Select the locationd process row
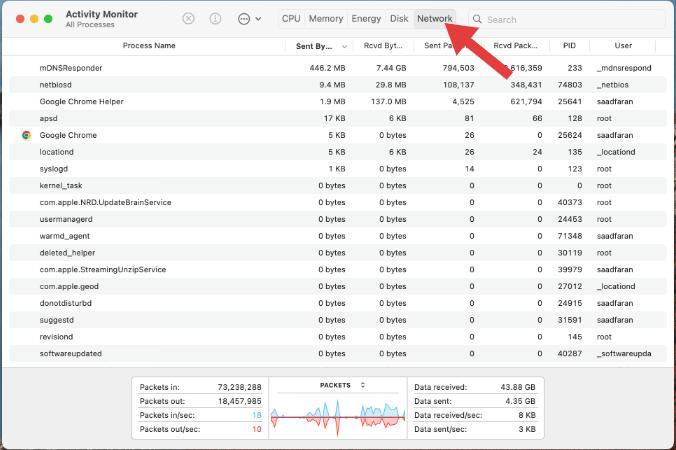The height and width of the screenshot is (450, 676). click(338, 152)
